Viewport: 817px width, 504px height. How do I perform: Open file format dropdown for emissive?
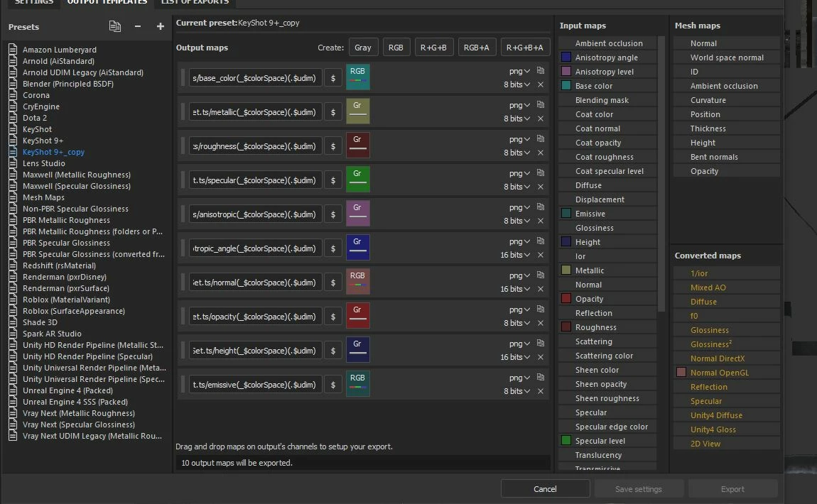click(519, 378)
